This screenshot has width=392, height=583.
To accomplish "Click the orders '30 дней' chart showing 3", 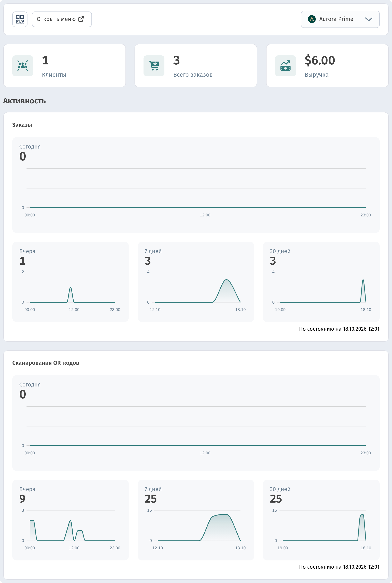I will click(321, 282).
